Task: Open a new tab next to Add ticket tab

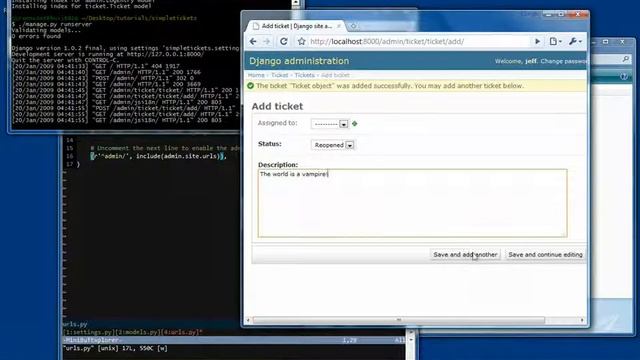Action: click(x=353, y=26)
